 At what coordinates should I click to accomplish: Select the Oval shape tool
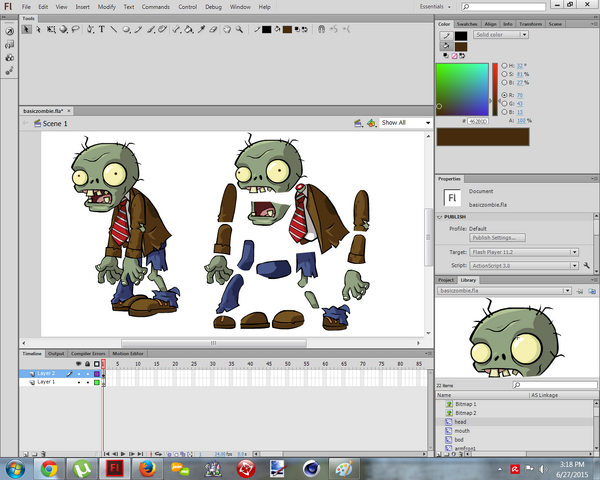coord(126,29)
